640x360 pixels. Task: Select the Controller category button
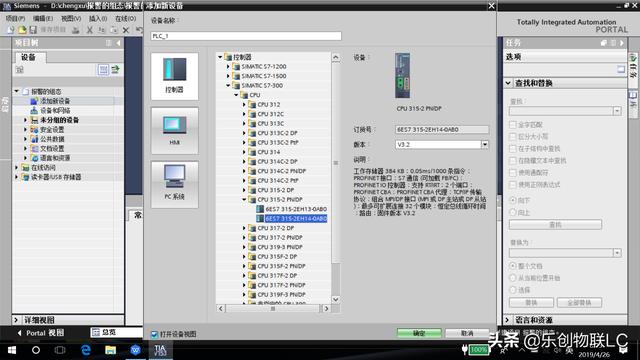[175, 76]
